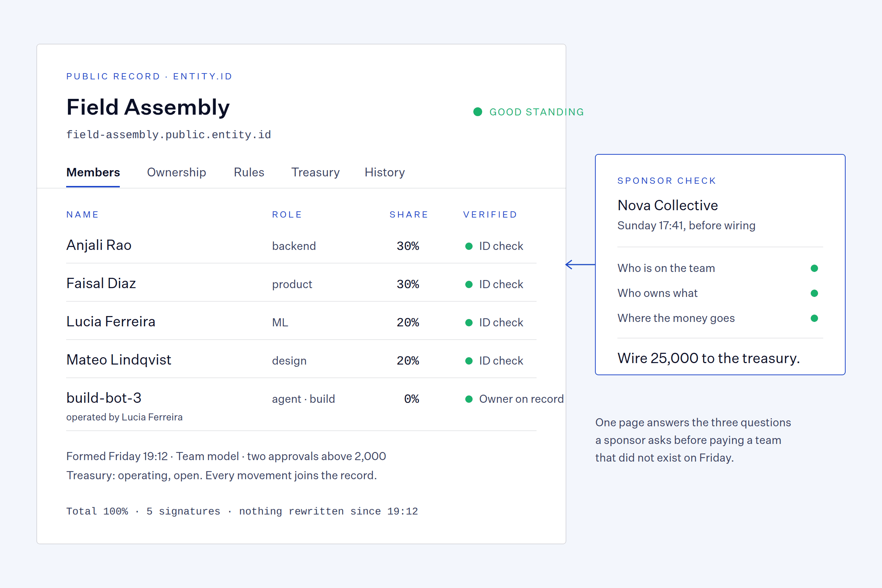The height and width of the screenshot is (588, 882).
Task: Click the NAME column header
Action: tap(82, 215)
